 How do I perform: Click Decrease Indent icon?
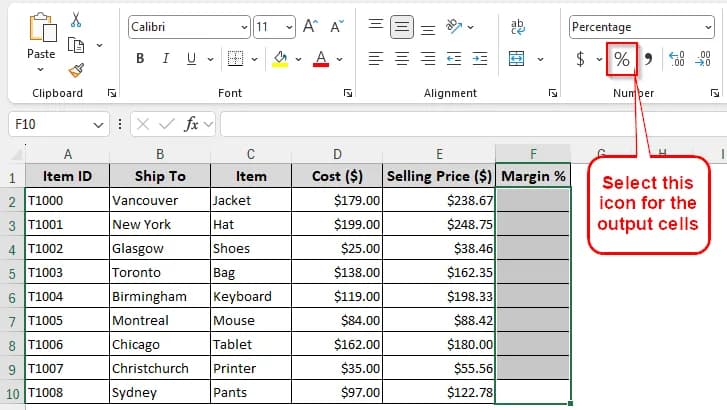click(453, 59)
